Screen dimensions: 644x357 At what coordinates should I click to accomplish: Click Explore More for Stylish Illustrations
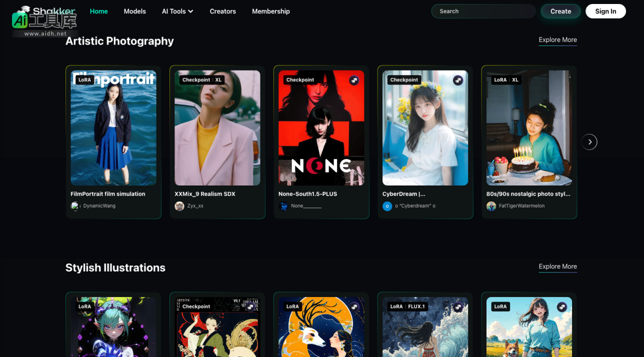coord(557,266)
